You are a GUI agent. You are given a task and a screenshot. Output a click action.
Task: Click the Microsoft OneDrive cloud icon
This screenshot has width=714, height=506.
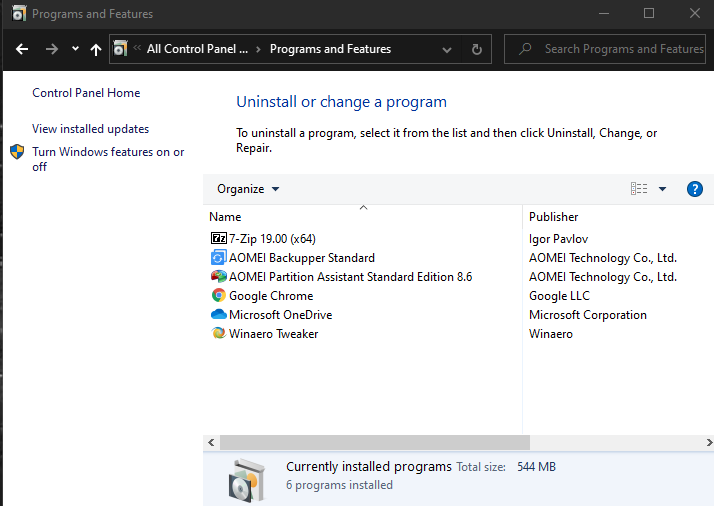(219, 314)
